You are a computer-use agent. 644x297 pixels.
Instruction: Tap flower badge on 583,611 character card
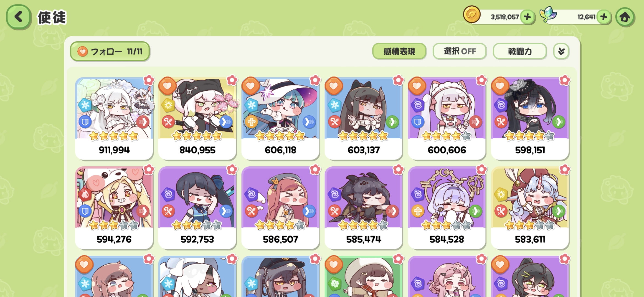click(564, 170)
